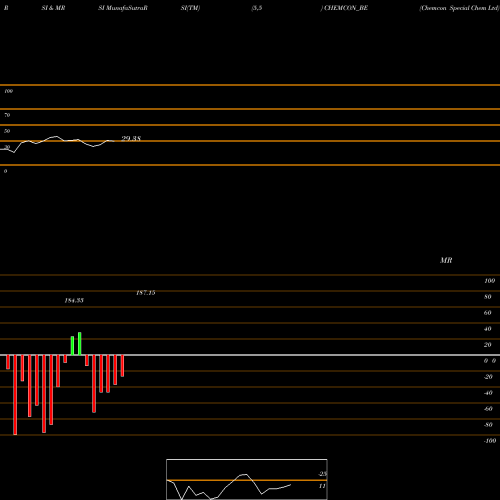Click the 100 axis label on MR scale
This screenshot has width=500, height=500.
click(x=489, y=281)
